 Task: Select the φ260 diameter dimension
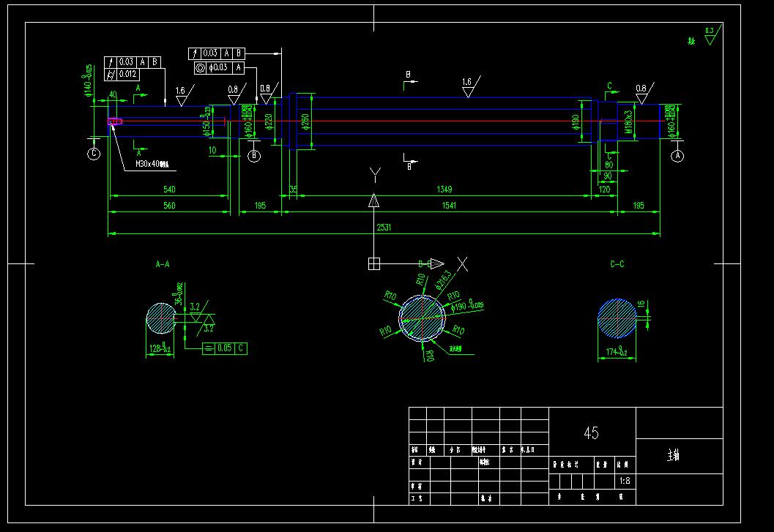click(305, 121)
